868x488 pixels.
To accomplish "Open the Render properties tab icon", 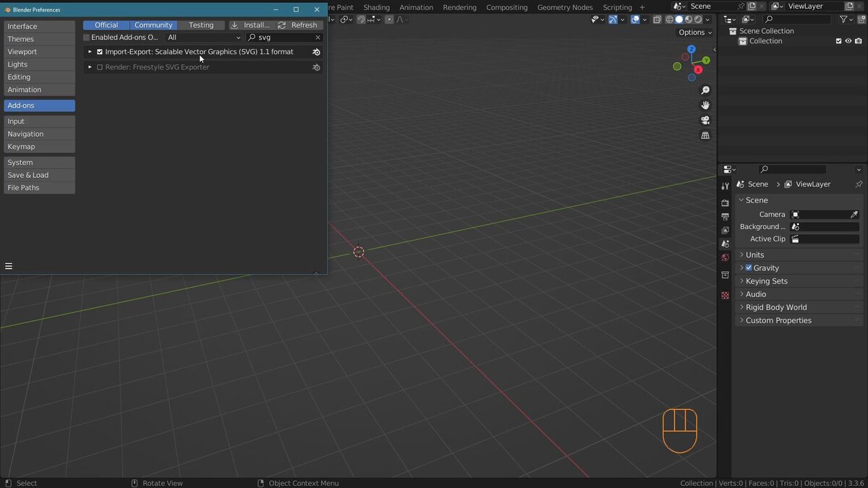I will [x=726, y=203].
